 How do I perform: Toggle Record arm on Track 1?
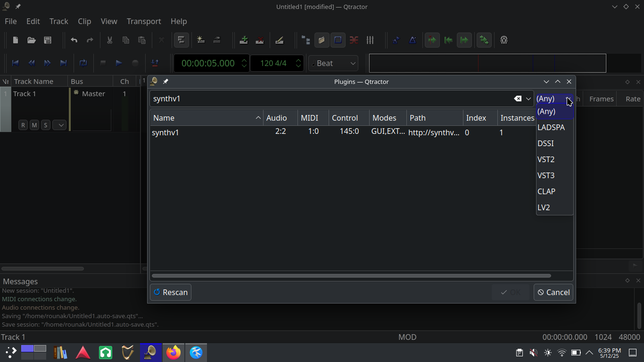(x=23, y=125)
